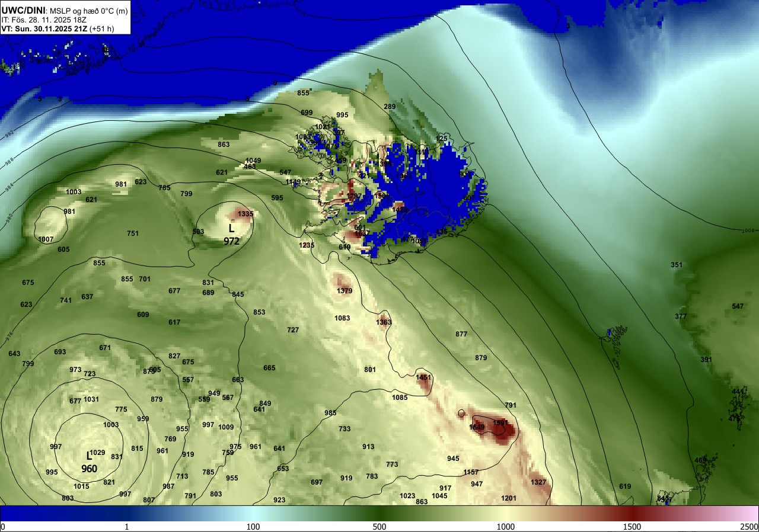Click the height value 377
Viewport: 759px width, 532px height.
[x=680, y=316]
